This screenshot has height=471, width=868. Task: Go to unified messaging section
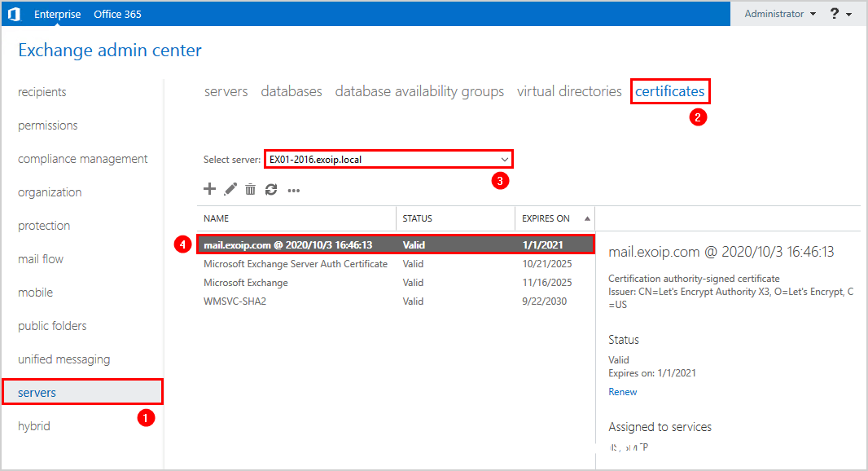64,359
